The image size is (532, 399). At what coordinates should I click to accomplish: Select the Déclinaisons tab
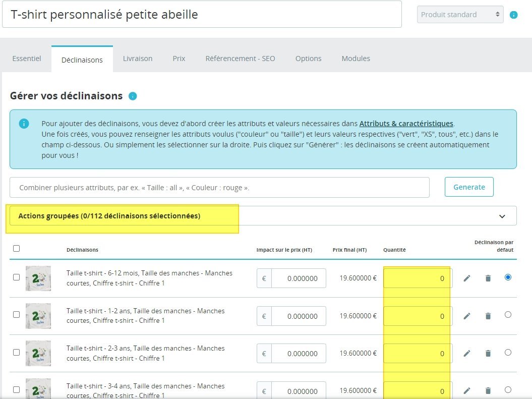pyautogui.click(x=82, y=60)
